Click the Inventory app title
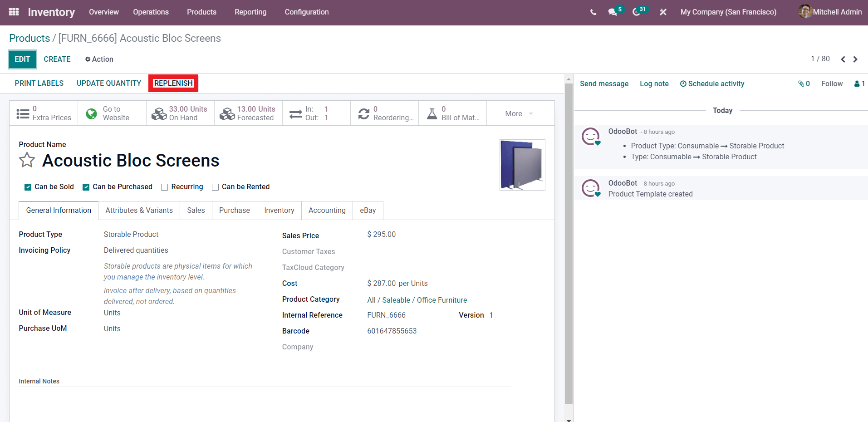This screenshot has height=422, width=868. point(51,12)
